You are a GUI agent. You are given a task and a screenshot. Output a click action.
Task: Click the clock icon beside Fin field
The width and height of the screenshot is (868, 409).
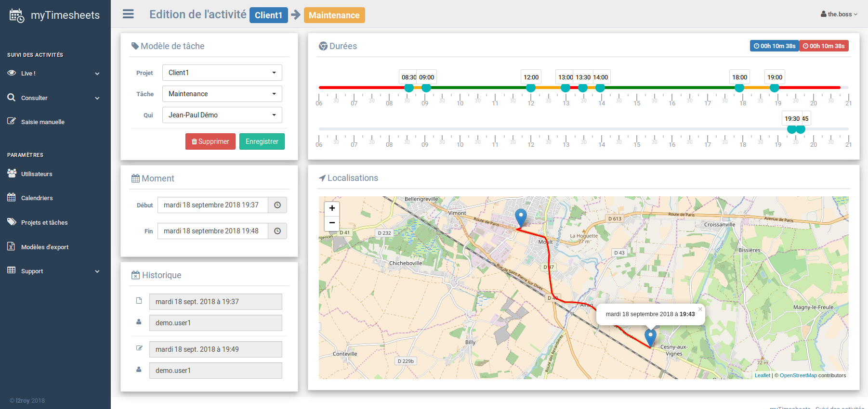(277, 231)
